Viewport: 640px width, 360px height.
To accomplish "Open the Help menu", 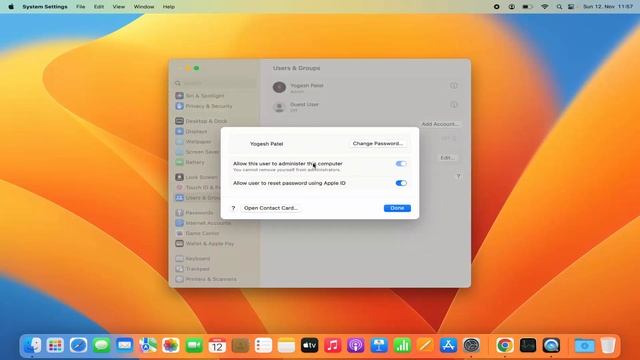I will (169, 7).
